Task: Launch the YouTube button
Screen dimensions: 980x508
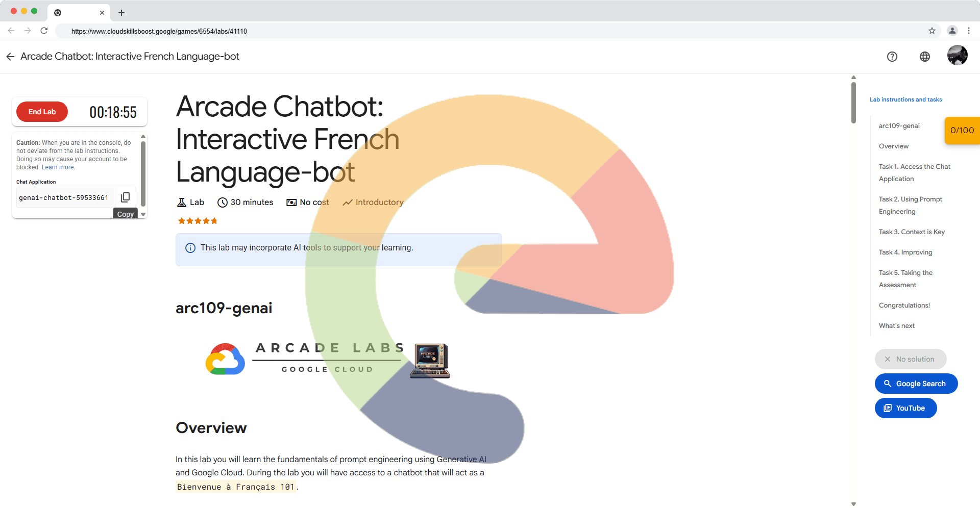Action: (905, 408)
